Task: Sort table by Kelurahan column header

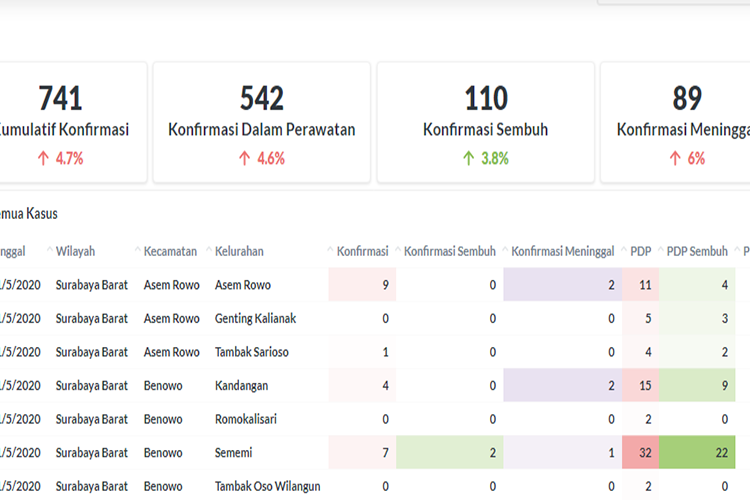Action: (239, 251)
